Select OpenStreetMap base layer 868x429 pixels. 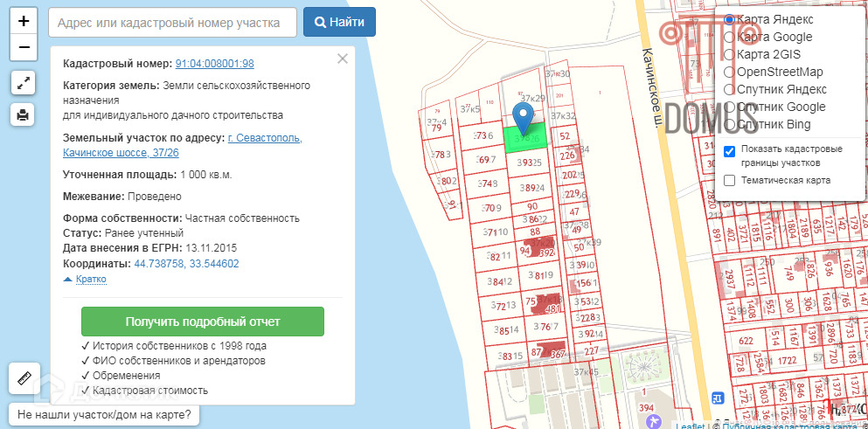pos(729,72)
